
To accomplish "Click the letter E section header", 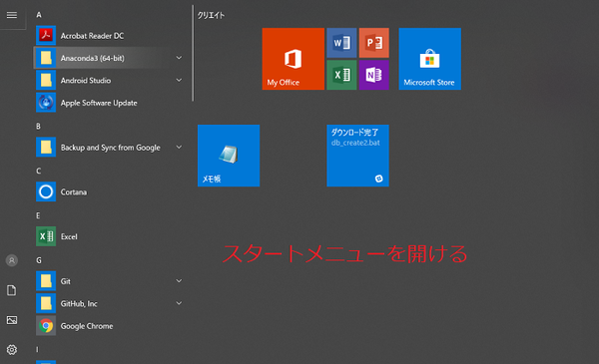I will coord(38,215).
